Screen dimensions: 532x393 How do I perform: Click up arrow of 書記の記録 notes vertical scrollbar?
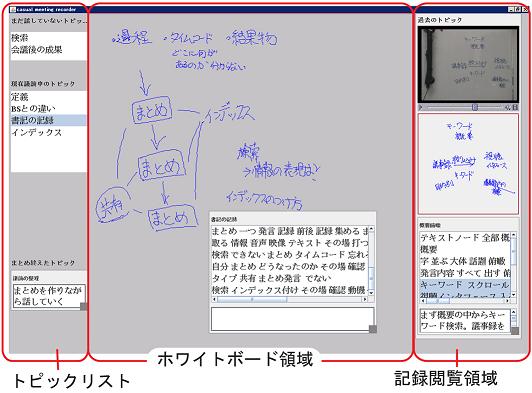[x=371, y=229]
